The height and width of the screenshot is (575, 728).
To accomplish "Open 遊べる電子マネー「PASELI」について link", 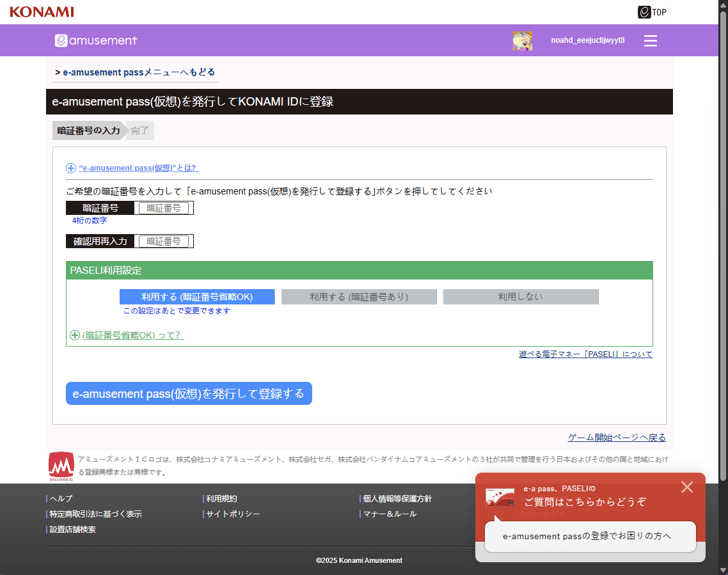I will [x=585, y=354].
